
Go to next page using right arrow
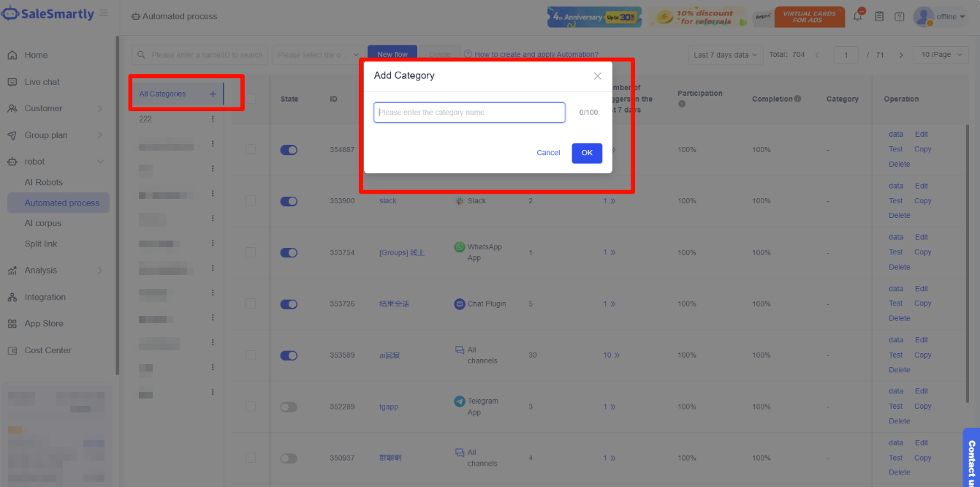point(901,55)
